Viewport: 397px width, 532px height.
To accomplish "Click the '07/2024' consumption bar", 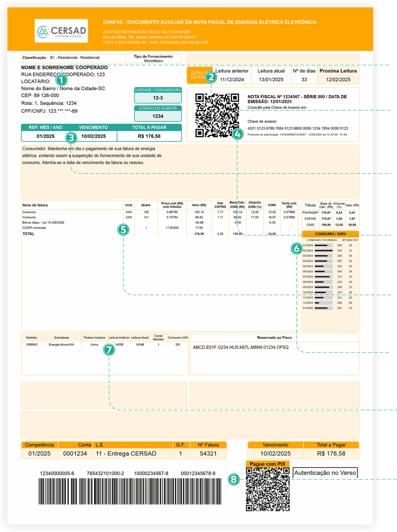I will 324,276.
